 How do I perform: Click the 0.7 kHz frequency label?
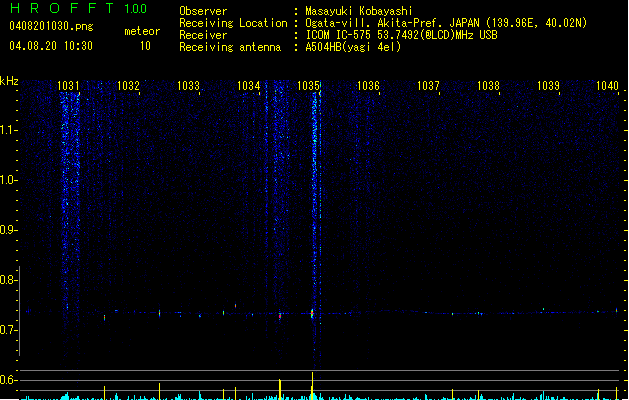8,330
